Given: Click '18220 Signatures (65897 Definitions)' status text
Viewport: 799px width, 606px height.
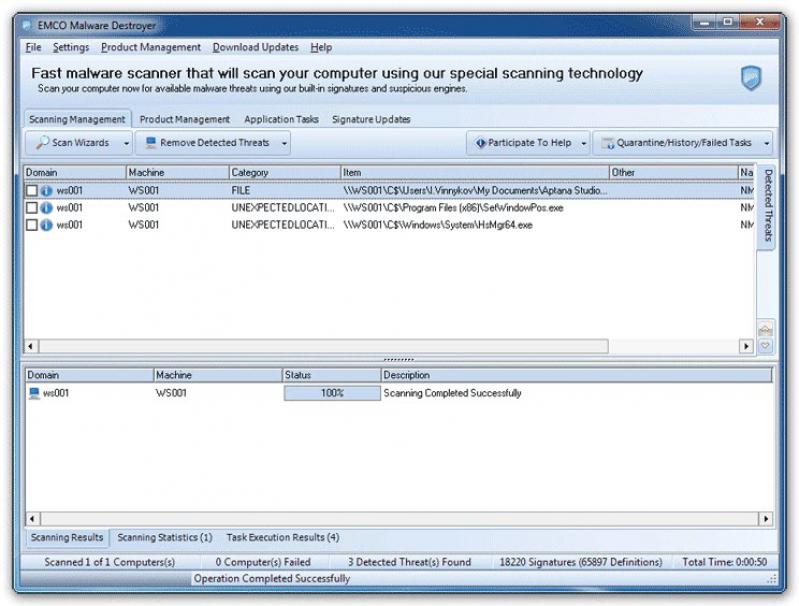Looking at the screenshot, I should (580, 562).
